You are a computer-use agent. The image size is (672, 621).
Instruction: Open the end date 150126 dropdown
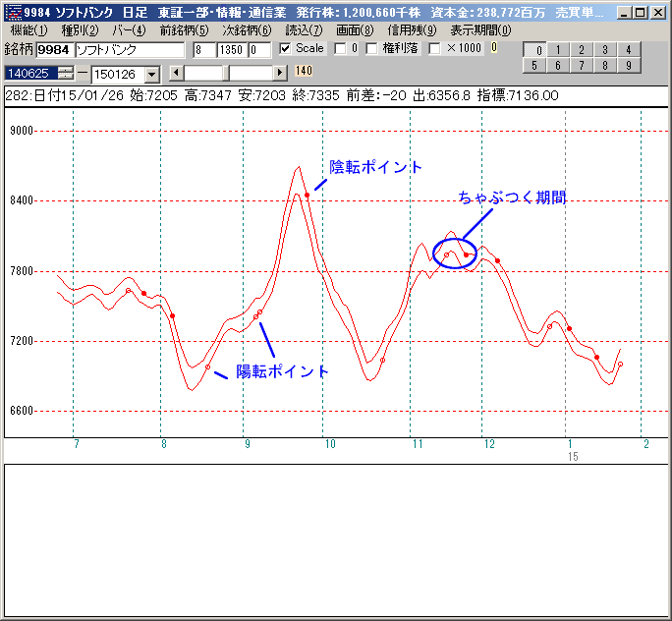[x=151, y=74]
